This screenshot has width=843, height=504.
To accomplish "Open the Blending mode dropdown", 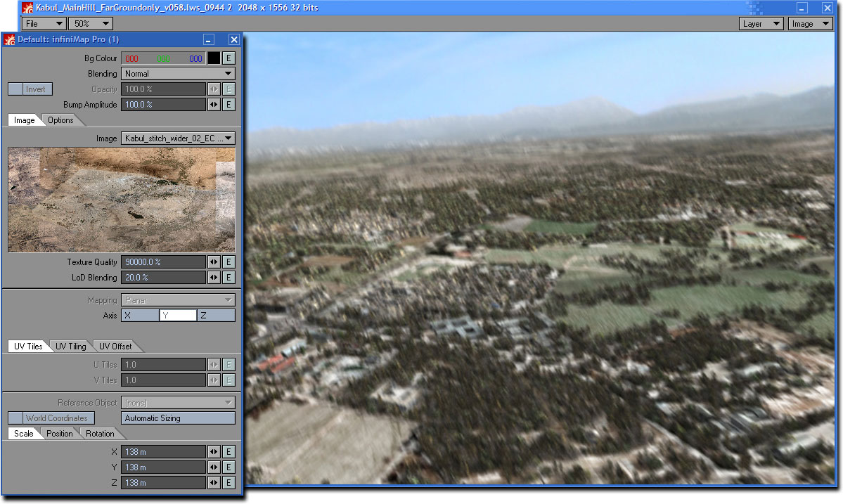I will click(x=178, y=74).
